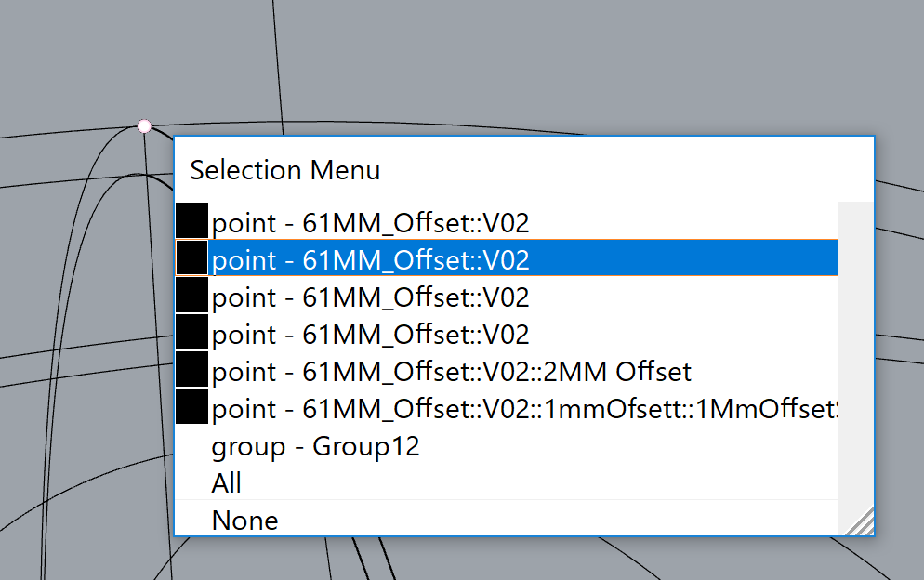Choose All in the Selection Menu
The height and width of the screenshot is (580, 924).
click(x=227, y=483)
